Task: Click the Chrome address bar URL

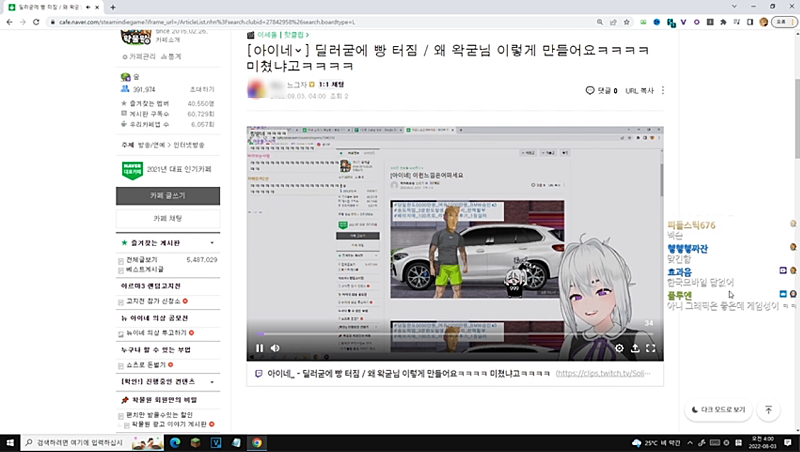Action: point(207,22)
